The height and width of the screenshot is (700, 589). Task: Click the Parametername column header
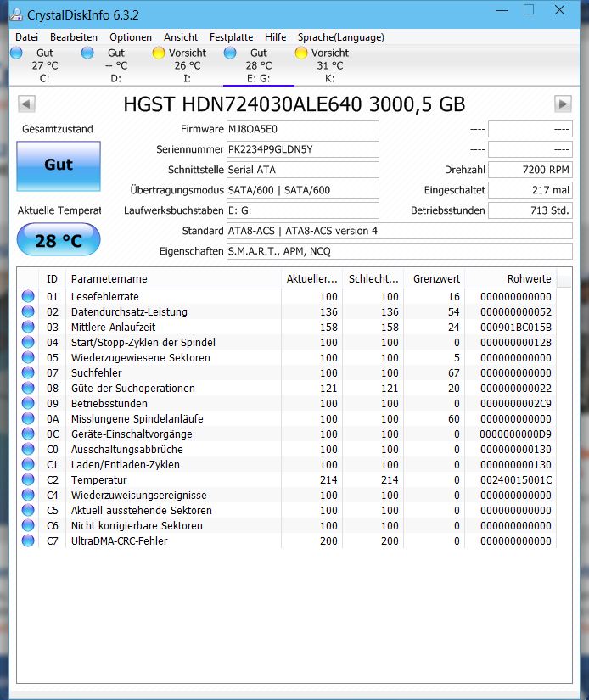173,278
